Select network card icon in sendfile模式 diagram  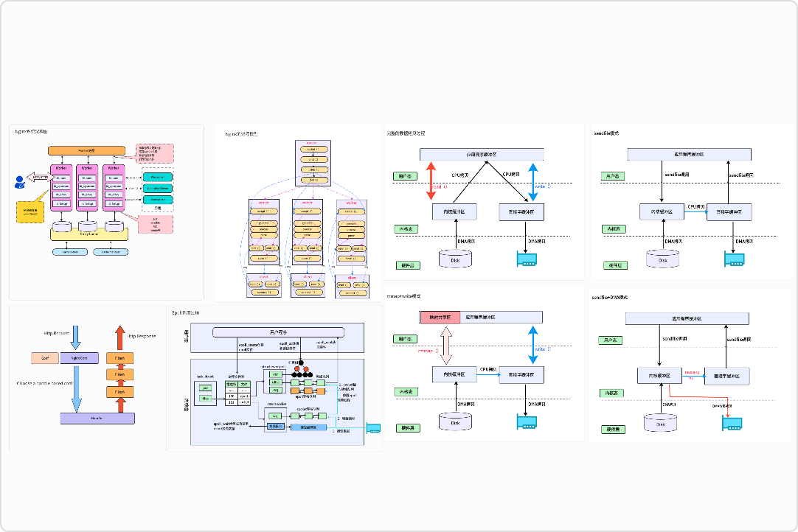[x=735, y=259]
